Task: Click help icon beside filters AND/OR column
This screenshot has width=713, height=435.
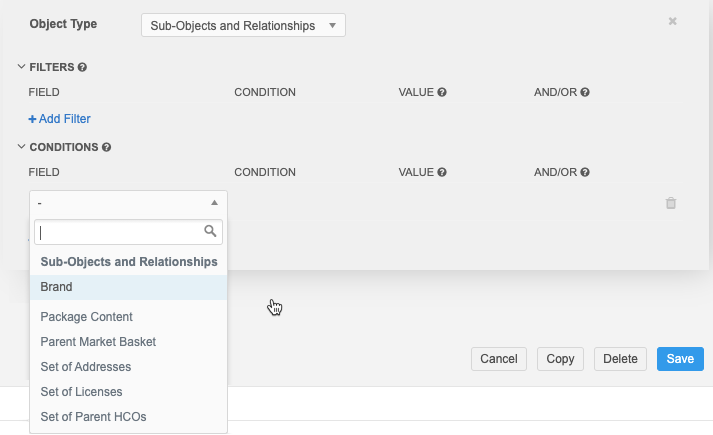Action: (585, 92)
